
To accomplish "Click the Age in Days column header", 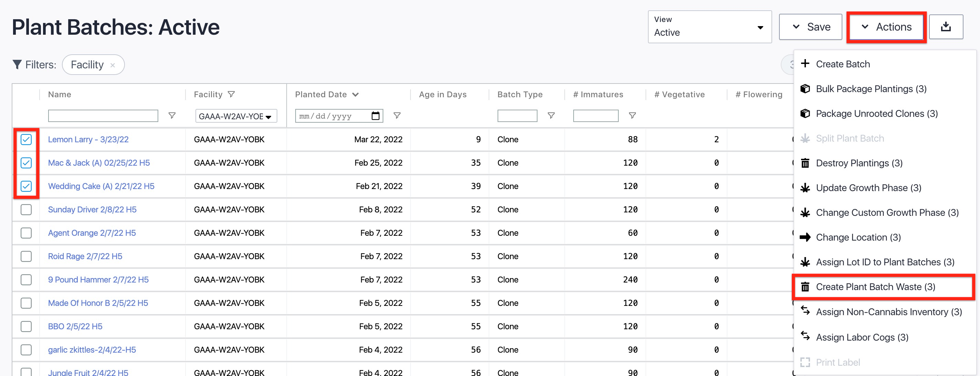I will [x=443, y=94].
